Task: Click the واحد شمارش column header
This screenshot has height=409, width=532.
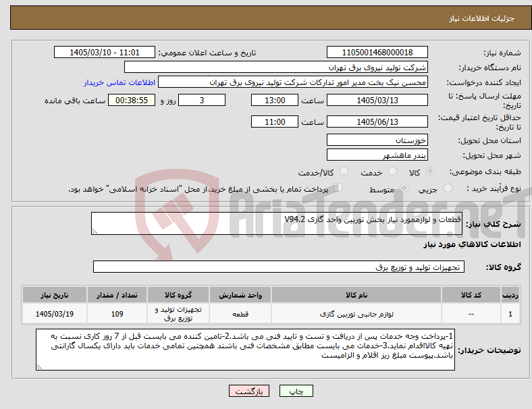Action: click(x=240, y=295)
